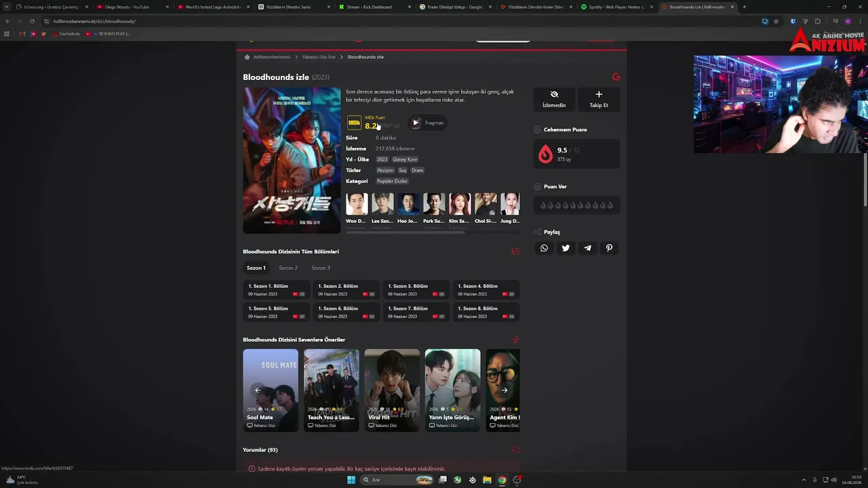Click the Windows taskbar search box

coord(397,480)
